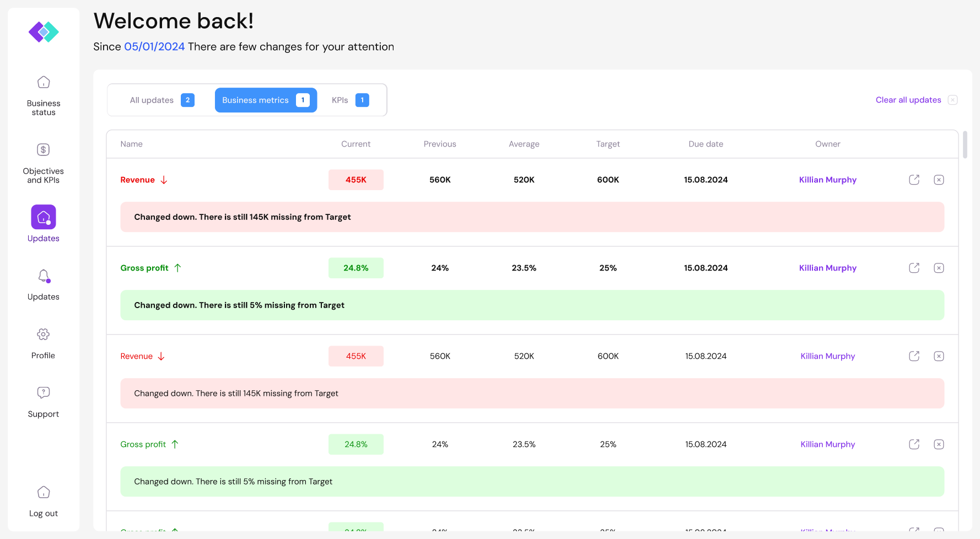
Task: Open Profile settings gear icon
Action: [x=44, y=335]
